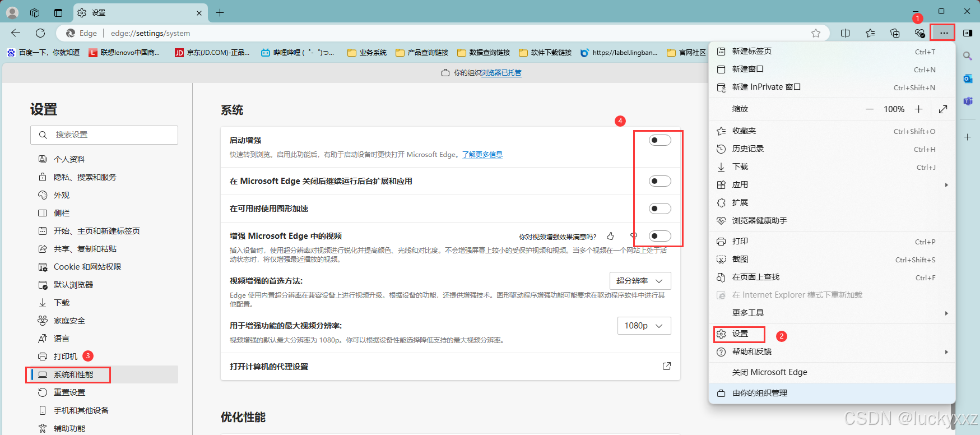Viewport: 980px width, 435px height.
Task: Select 打印 from the menu
Action: (x=832, y=242)
